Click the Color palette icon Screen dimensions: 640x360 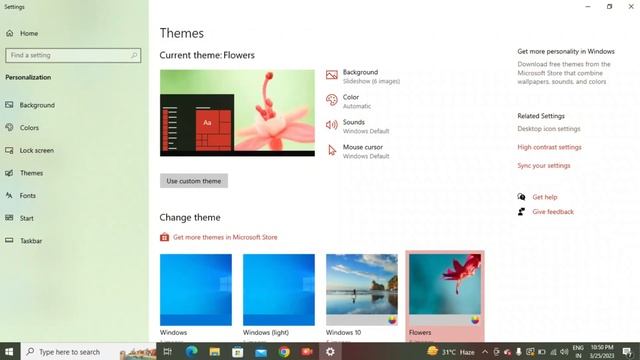click(x=332, y=100)
